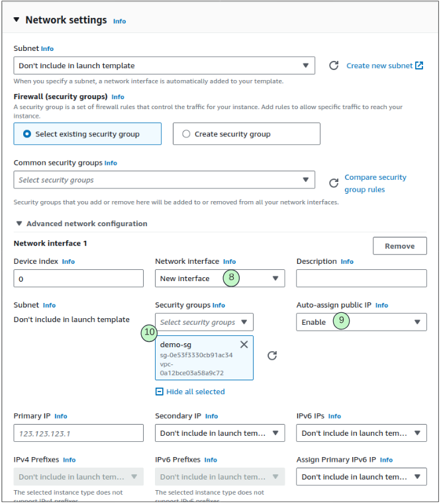
Task: Click the minus icon beside Hide all selected
Action: pyautogui.click(x=159, y=392)
